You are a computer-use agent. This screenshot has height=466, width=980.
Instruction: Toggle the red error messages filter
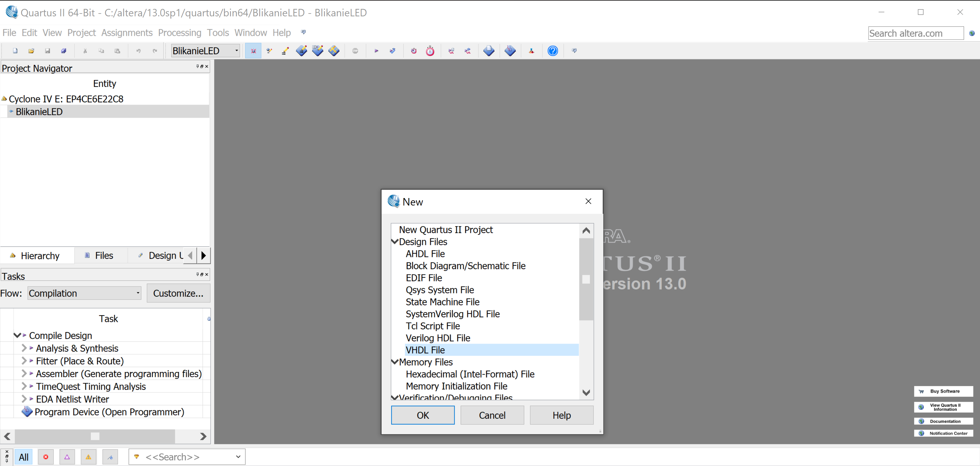[x=46, y=457]
